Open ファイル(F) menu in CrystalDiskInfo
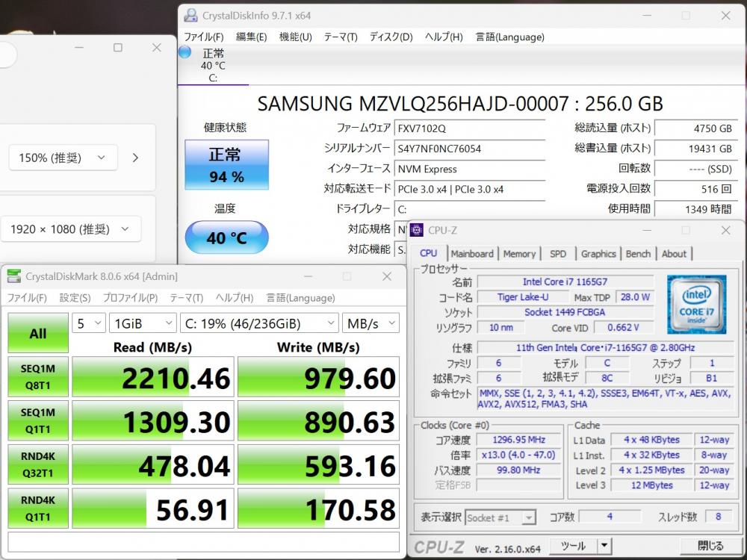 coord(203,37)
